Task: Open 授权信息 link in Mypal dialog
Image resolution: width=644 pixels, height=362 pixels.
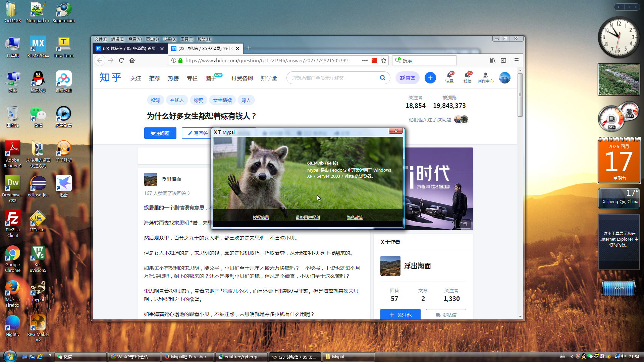Action: (261, 218)
